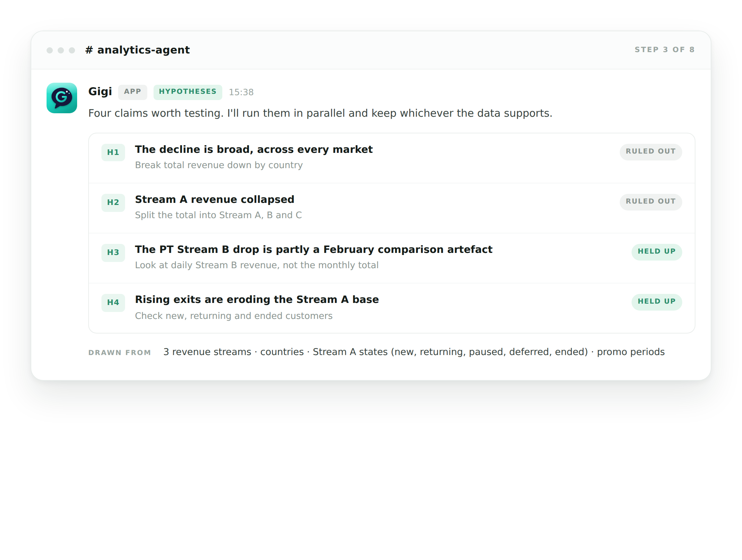Click the '3 revenue streams' sources line
Image resolution: width=742 pixels, height=560 pixels.
tap(414, 352)
